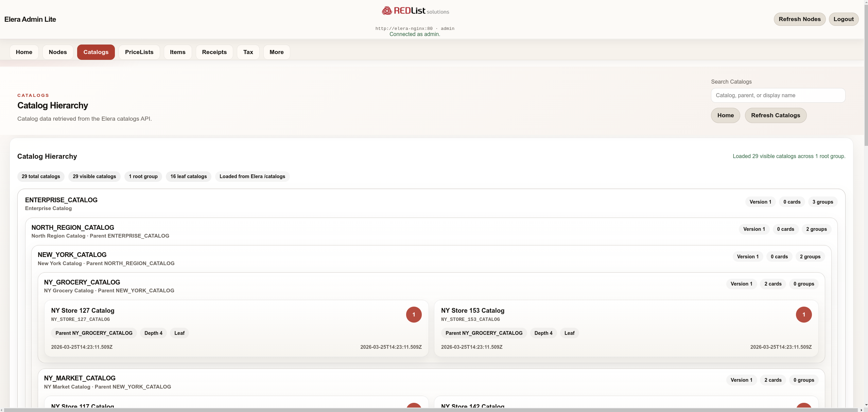
Task: Open the Catalogs tab
Action: [96, 52]
